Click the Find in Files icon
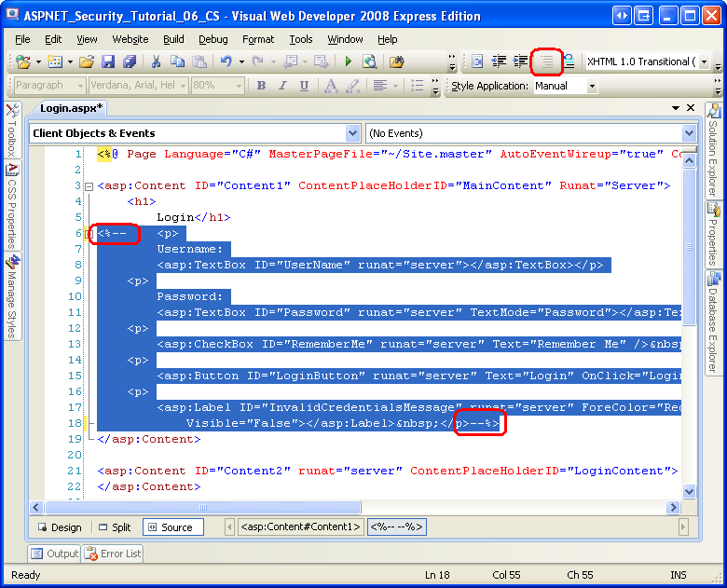 [396, 62]
